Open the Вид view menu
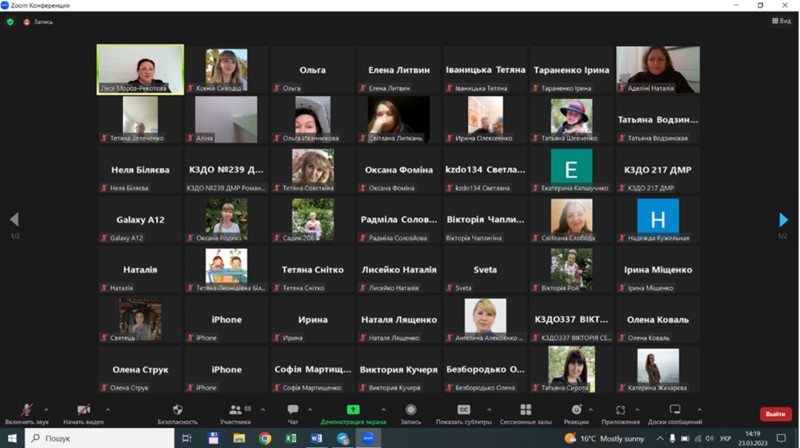This screenshot has height=448, width=800. pyautogui.click(x=781, y=21)
